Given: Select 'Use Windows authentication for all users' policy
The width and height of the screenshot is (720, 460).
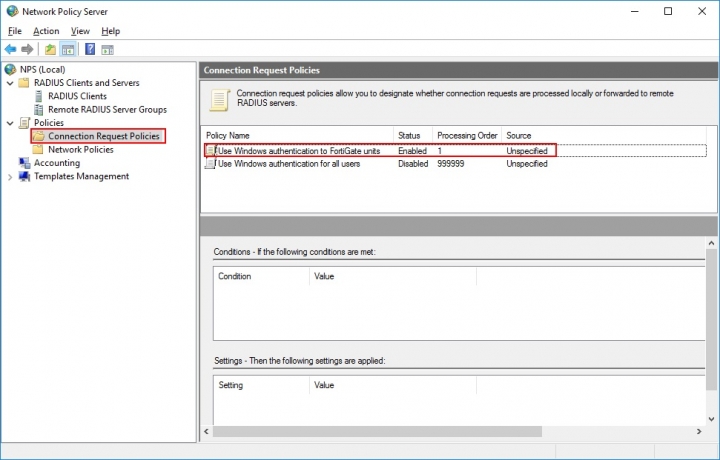Looking at the screenshot, I should click(289, 163).
